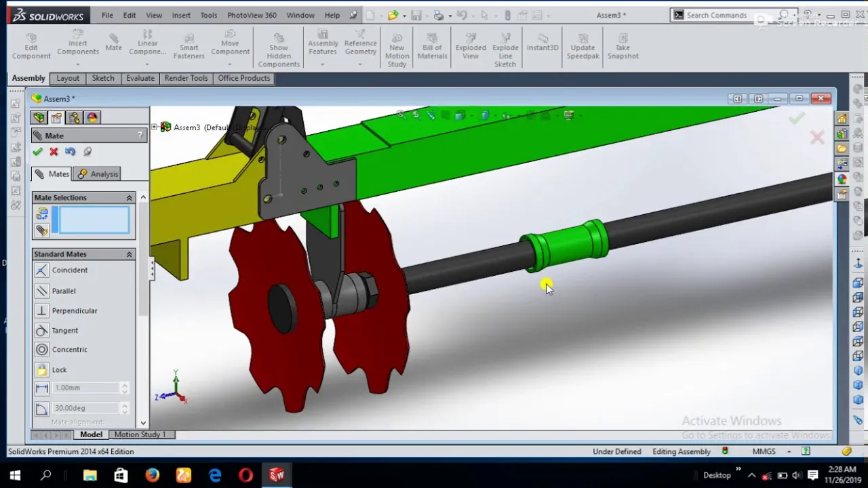Viewport: 868px width, 488px height.
Task: Open Firefox from the taskbar
Action: click(152, 475)
